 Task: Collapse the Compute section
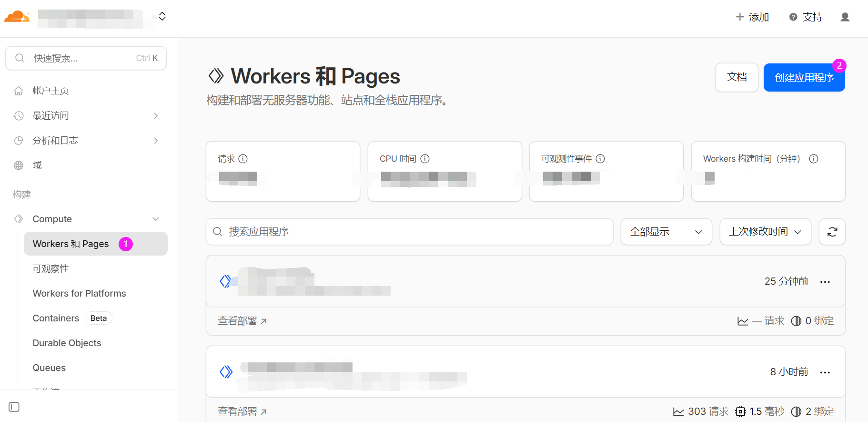point(155,219)
